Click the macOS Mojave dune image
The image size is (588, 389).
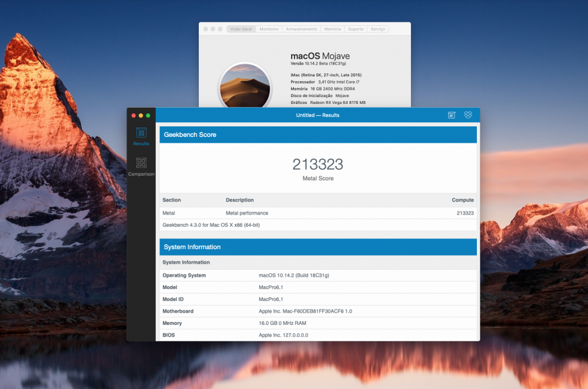tap(245, 86)
